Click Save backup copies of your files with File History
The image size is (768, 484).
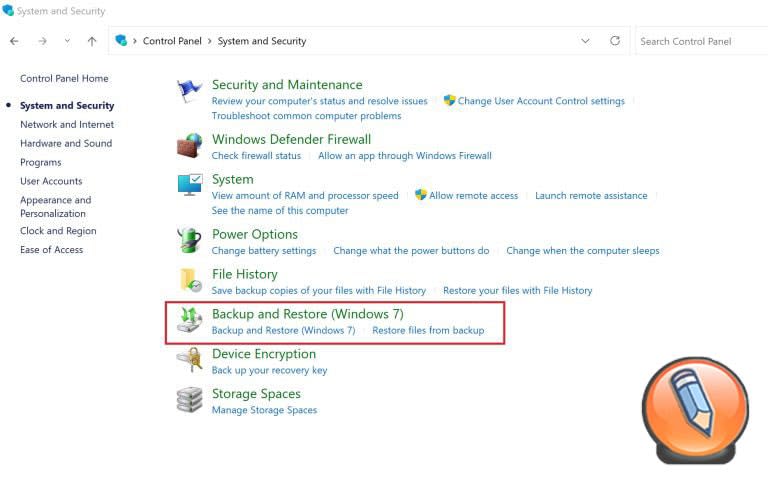pos(319,290)
